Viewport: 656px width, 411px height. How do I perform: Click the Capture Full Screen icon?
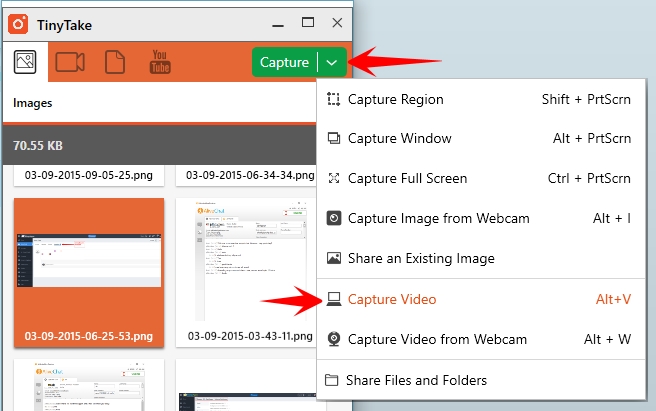(334, 179)
